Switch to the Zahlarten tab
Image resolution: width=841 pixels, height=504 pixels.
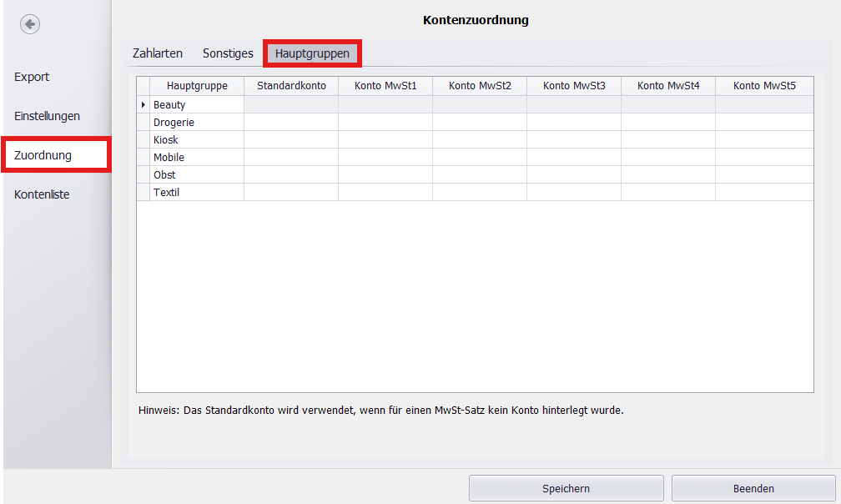coord(157,53)
